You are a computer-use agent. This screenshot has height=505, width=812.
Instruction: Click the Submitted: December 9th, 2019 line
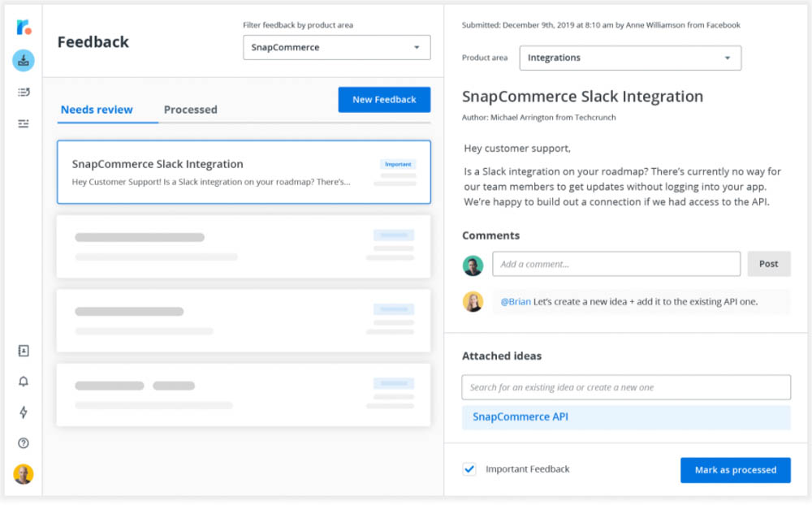(601, 25)
